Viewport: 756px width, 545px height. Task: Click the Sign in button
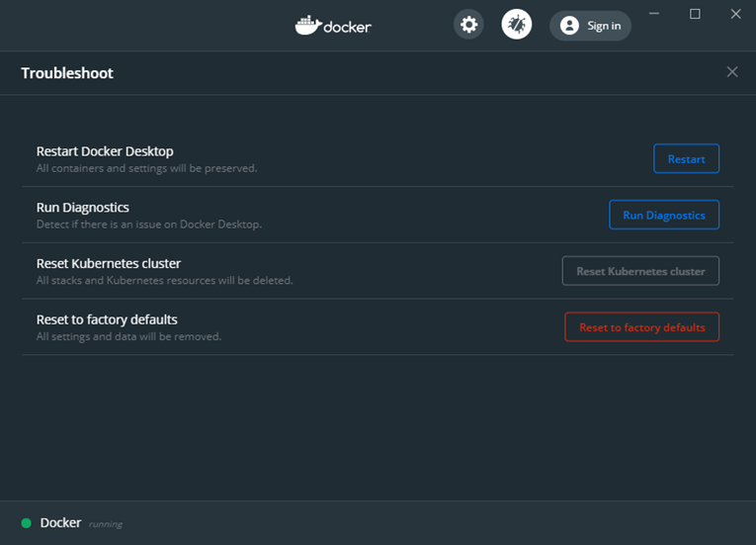point(590,26)
